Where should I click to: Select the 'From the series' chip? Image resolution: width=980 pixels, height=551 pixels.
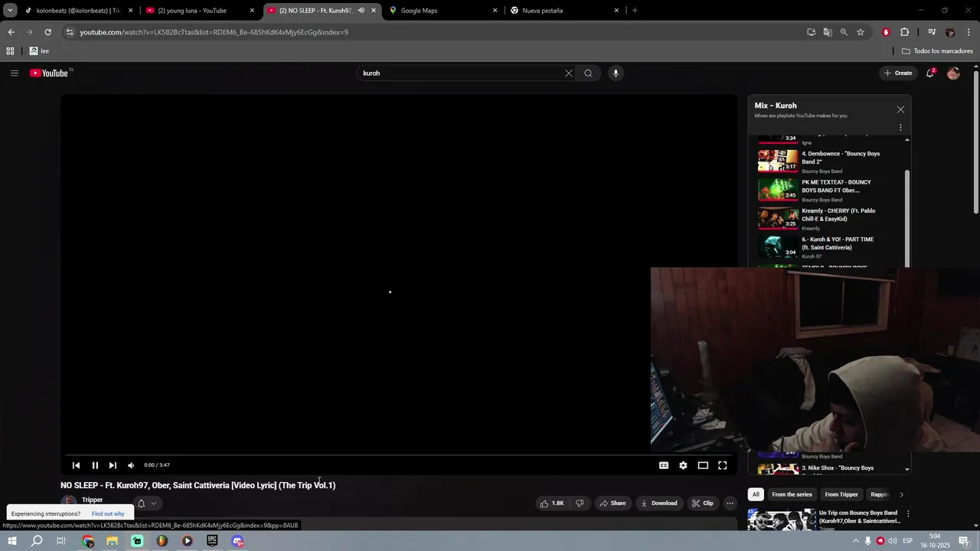[792, 494]
